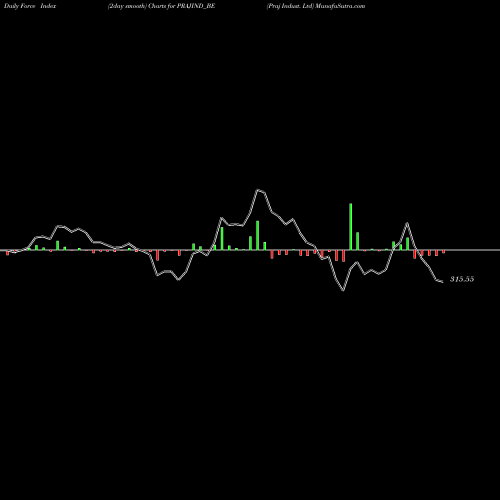This screenshot has width=500, height=500.
Task: Click the '(2day smooth) Charts for PRAJIND_BE' text
Action: [161, 6]
